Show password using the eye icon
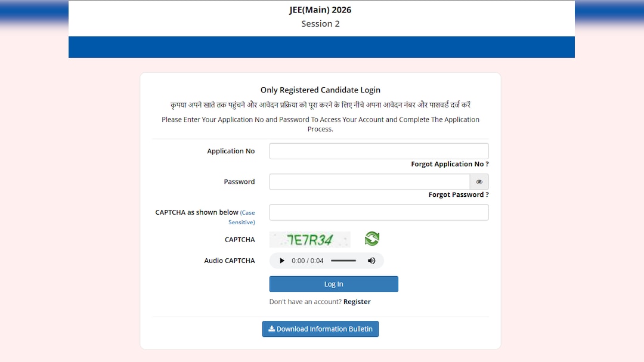This screenshot has width=644, height=362. click(479, 182)
